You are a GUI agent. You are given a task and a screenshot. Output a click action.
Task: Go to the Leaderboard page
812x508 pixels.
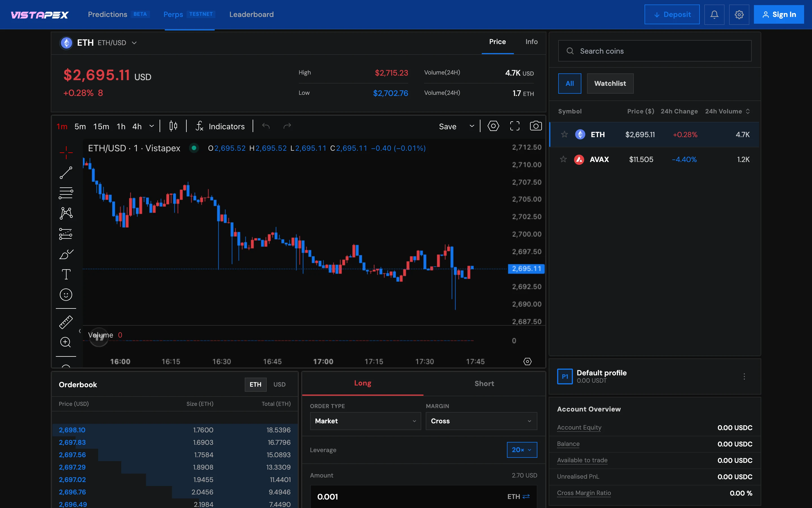point(251,14)
